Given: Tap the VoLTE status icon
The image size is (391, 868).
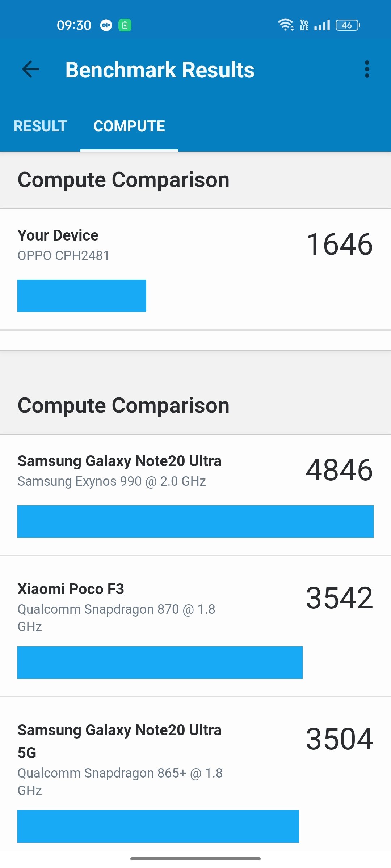Looking at the screenshot, I should [x=304, y=25].
